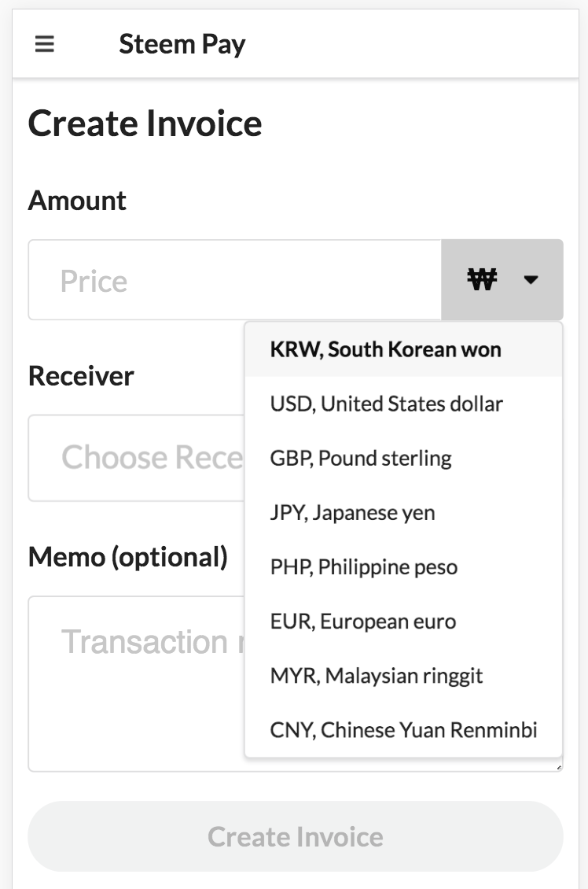This screenshot has height=889, width=588.
Task: Grab the memo textarea resize handle
Action: click(x=559, y=767)
